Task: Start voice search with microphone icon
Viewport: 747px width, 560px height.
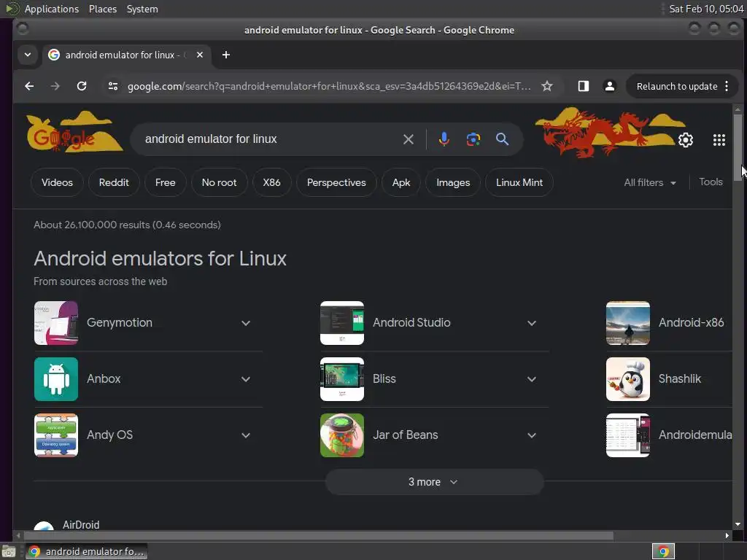Action: click(x=444, y=139)
